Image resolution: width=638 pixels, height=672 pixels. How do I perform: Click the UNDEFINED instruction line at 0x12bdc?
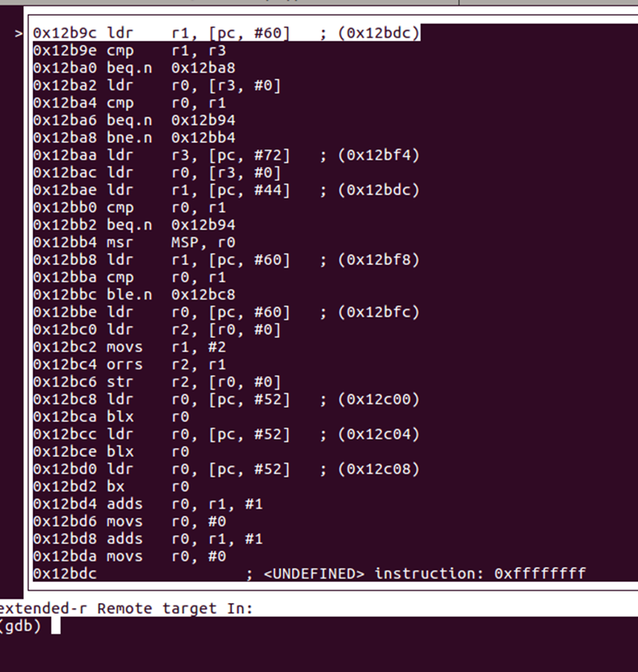pyautogui.click(x=309, y=574)
